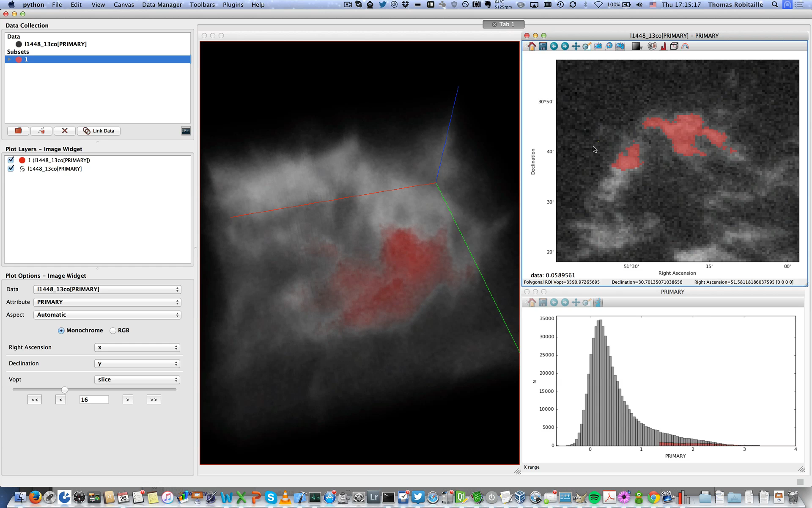Image resolution: width=812 pixels, height=508 pixels.
Task: Open Spotlight search in the menu bar
Action: (775, 5)
